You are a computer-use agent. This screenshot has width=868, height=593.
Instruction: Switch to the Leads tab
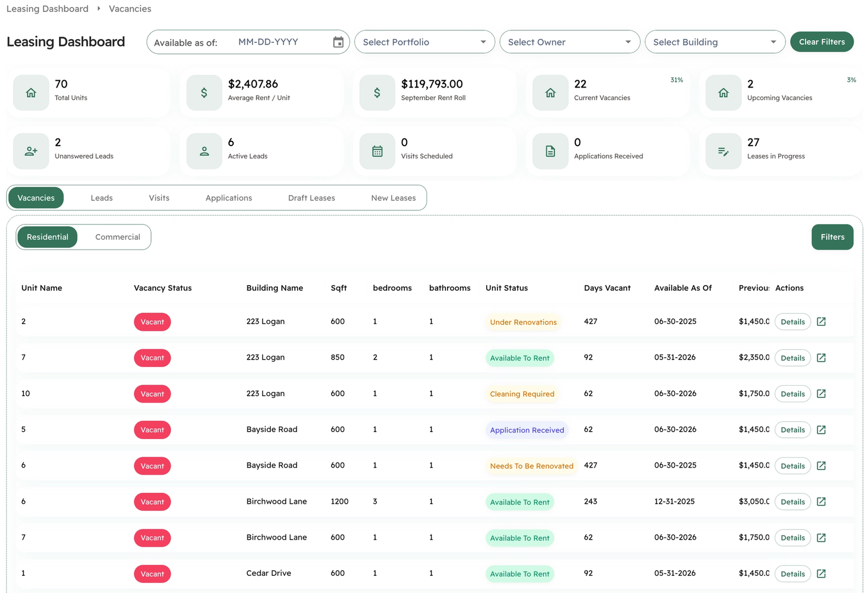click(x=101, y=198)
